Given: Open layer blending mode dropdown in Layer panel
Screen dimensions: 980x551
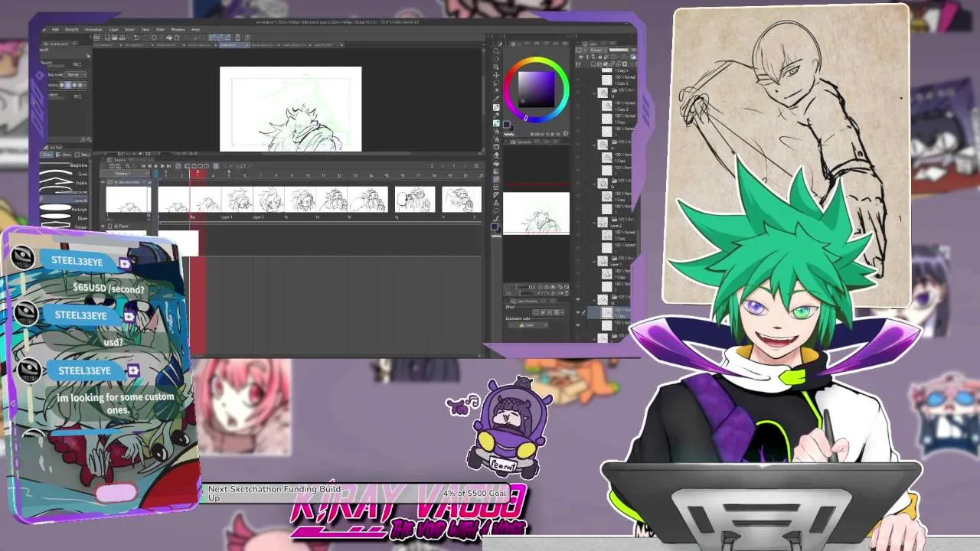Looking at the screenshot, I should point(596,51).
